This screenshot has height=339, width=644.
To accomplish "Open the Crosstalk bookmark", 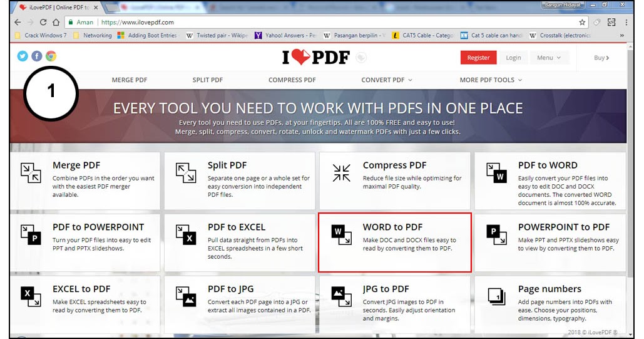I will pyautogui.click(x=560, y=35).
